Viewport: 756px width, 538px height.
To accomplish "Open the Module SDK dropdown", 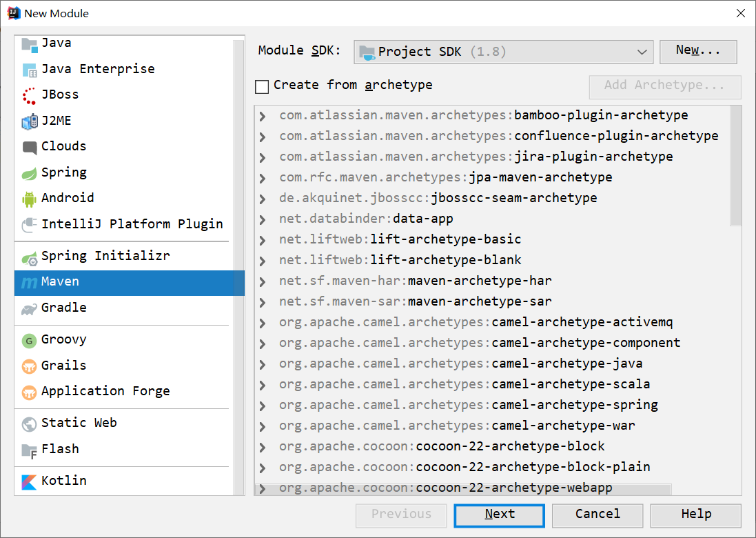I will point(503,52).
